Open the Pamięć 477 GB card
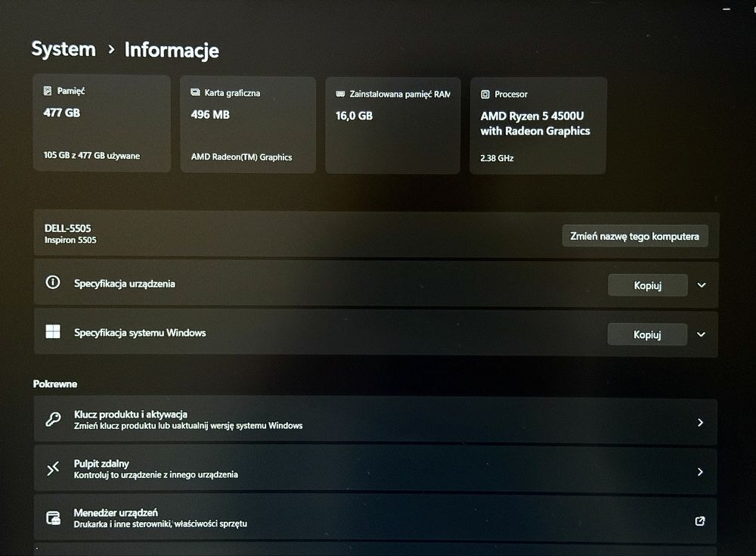The width and height of the screenshot is (756, 556). click(x=102, y=123)
